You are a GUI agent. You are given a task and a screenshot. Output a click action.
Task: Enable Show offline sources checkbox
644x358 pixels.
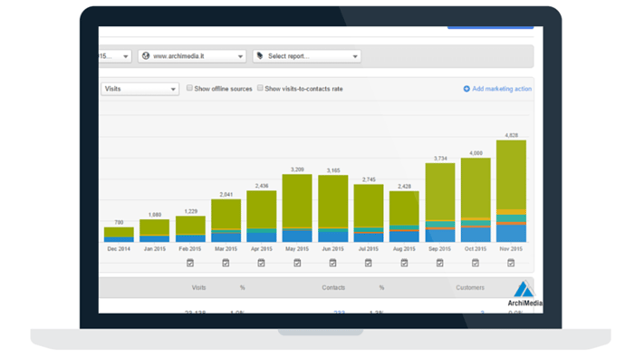(189, 88)
